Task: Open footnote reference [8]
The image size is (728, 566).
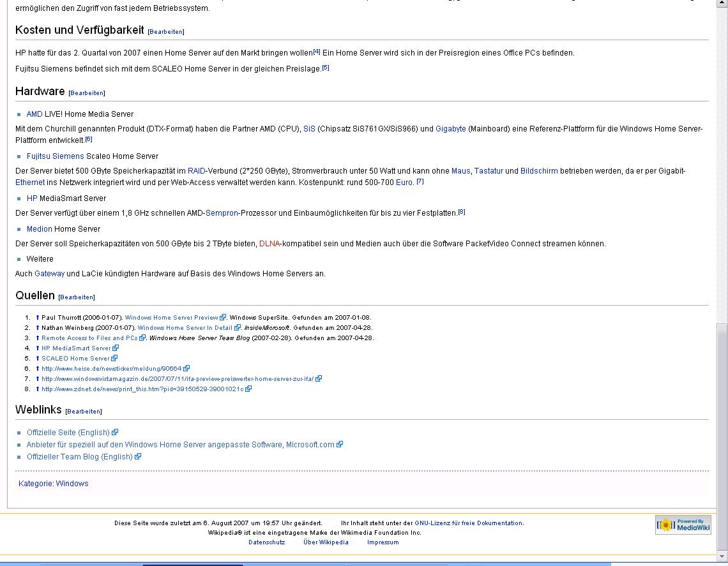Action: pyautogui.click(x=462, y=212)
